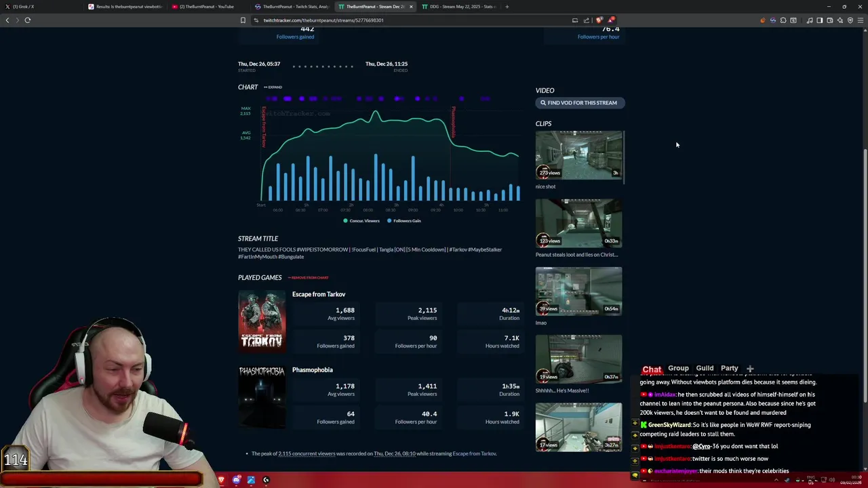Expand the chart via the Expand link
The width and height of the screenshot is (868, 488).
coord(273,87)
